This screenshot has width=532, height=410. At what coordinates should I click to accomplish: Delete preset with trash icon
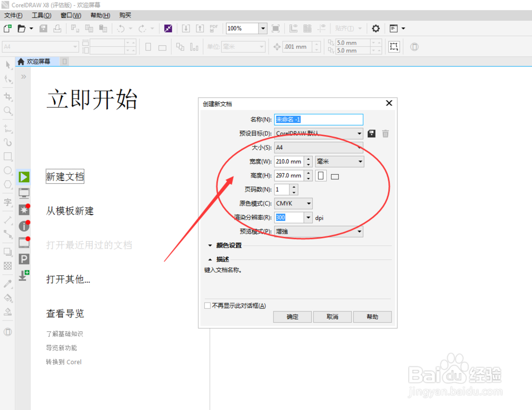[x=385, y=134]
